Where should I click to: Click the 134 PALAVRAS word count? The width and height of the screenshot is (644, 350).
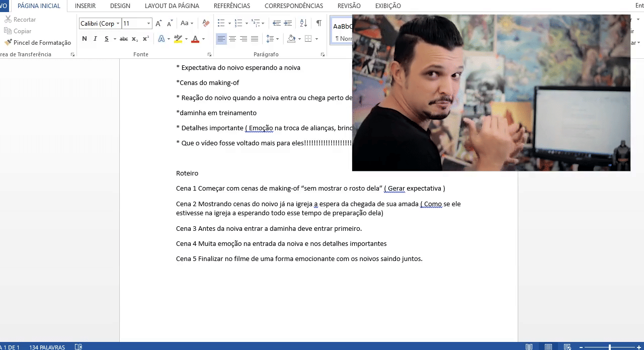tap(47, 347)
